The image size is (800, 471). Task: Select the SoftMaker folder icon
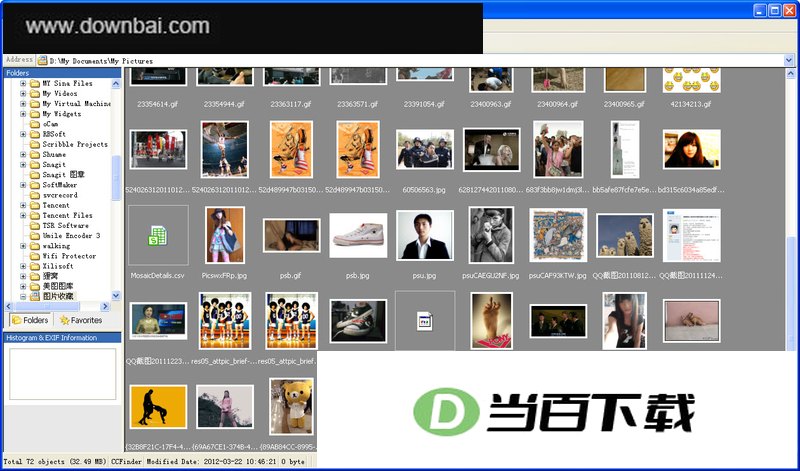35,185
